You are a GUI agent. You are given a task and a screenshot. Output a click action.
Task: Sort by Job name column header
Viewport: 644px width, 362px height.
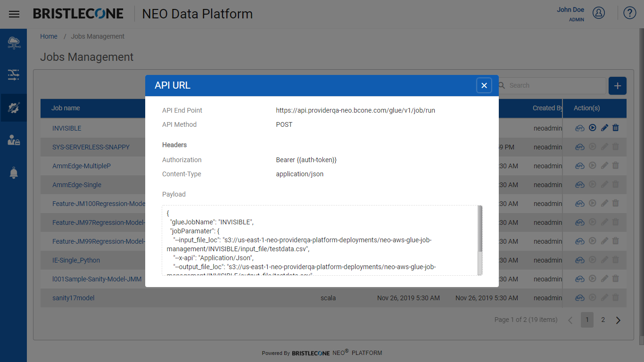66,108
